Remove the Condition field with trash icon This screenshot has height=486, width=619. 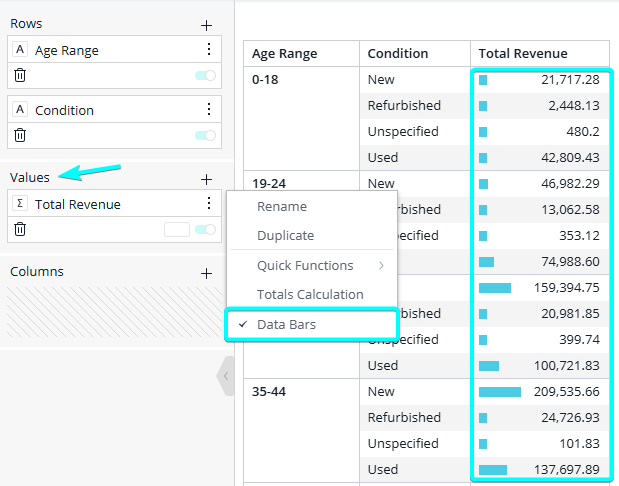click(x=20, y=136)
